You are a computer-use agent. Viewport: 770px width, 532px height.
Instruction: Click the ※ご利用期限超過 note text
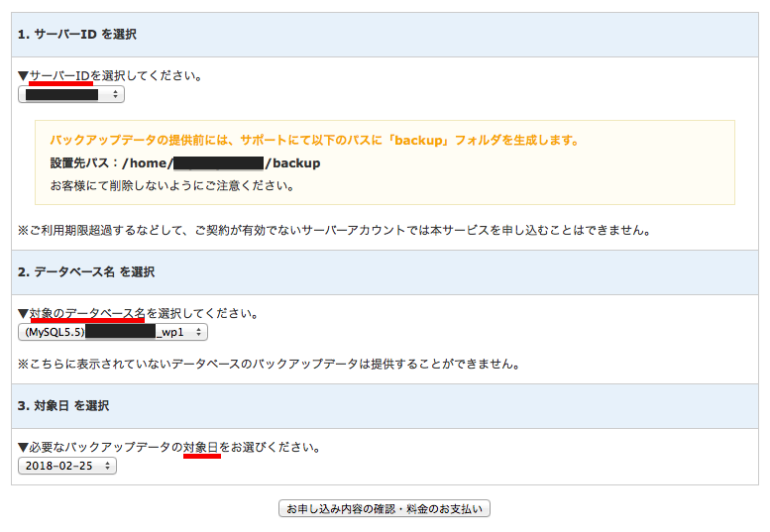click(x=333, y=230)
